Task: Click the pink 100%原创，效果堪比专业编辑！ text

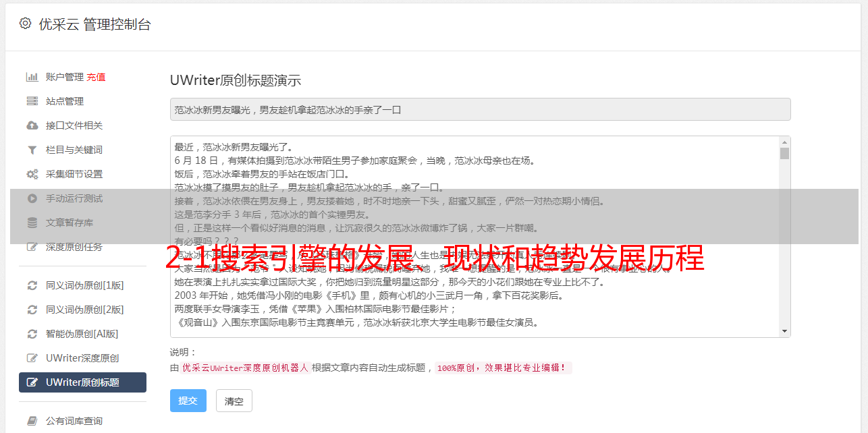Action: click(x=503, y=368)
